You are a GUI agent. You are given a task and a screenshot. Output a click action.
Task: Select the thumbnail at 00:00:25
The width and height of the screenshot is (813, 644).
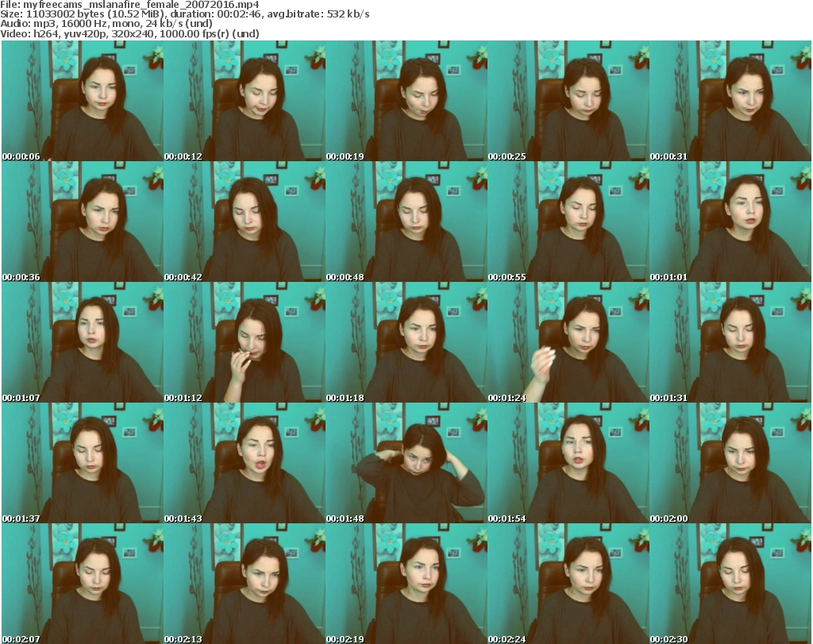click(x=568, y=101)
